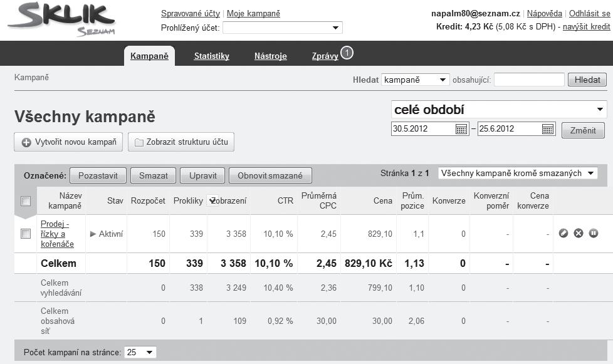
Task: Sort by Konverzní poměr column header
Action: pyautogui.click(x=491, y=200)
